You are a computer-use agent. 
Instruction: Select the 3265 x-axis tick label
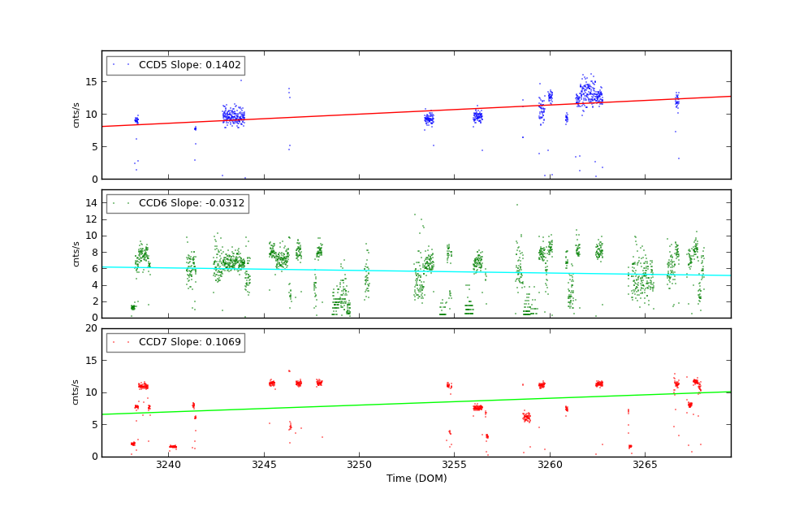(645, 465)
